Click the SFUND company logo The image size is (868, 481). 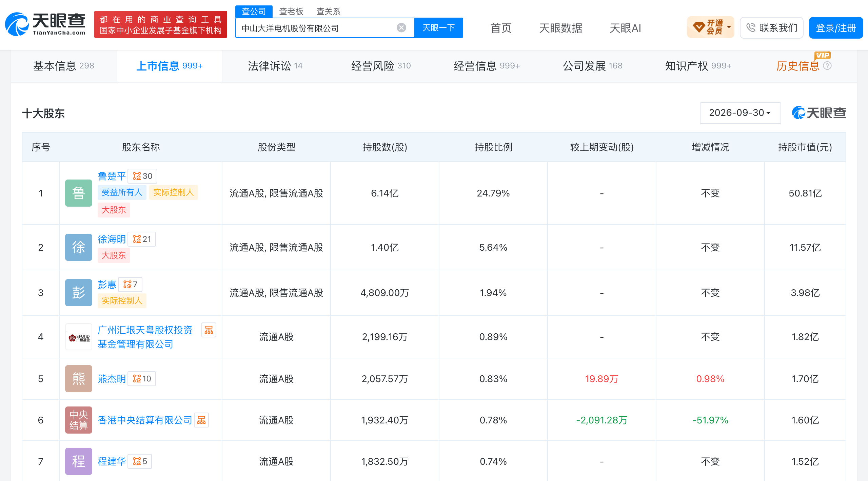(x=79, y=337)
